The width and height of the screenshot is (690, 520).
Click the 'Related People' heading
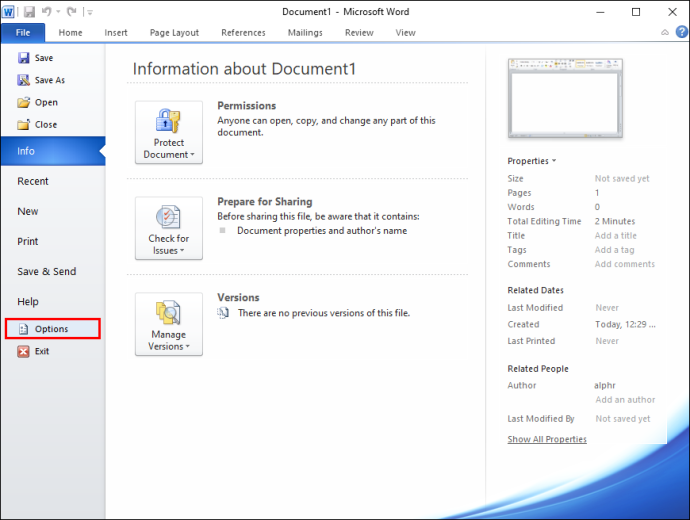pyautogui.click(x=538, y=369)
